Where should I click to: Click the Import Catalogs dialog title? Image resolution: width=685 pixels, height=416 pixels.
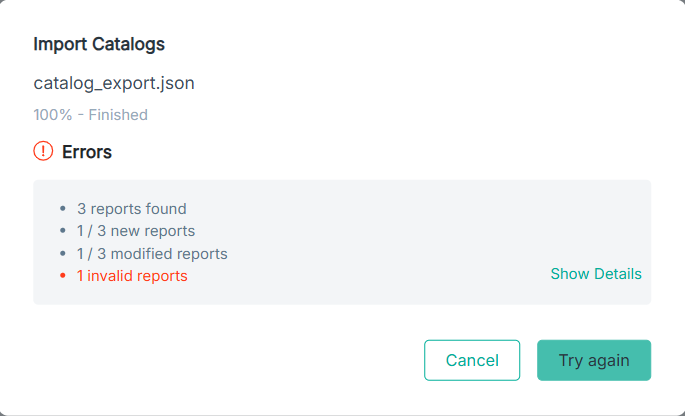click(x=99, y=44)
